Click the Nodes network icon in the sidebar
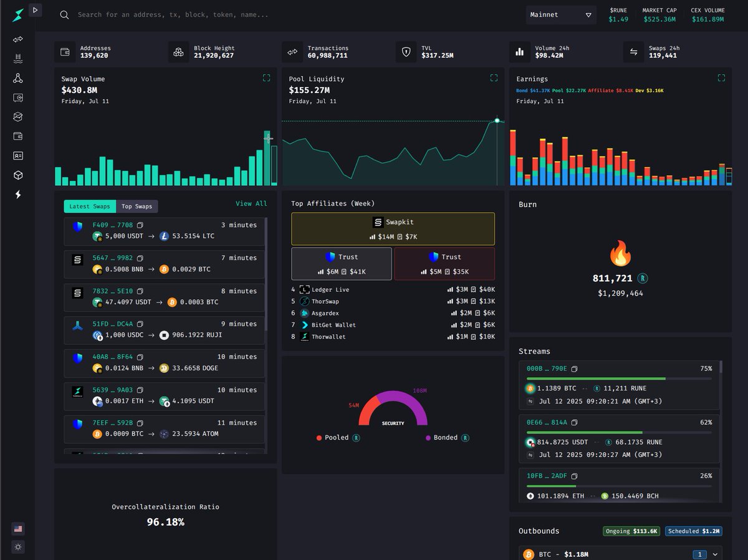The height and width of the screenshot is (560, 748). pyautogui.click(x=17, y=78)
